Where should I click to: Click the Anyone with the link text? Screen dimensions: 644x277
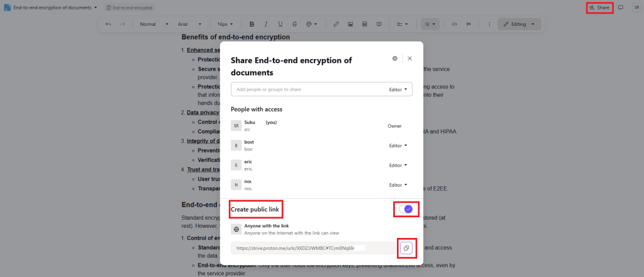267,225
